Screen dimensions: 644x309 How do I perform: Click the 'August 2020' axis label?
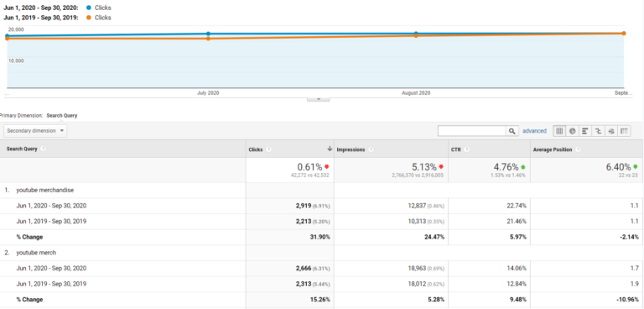[x=416, y=93]
